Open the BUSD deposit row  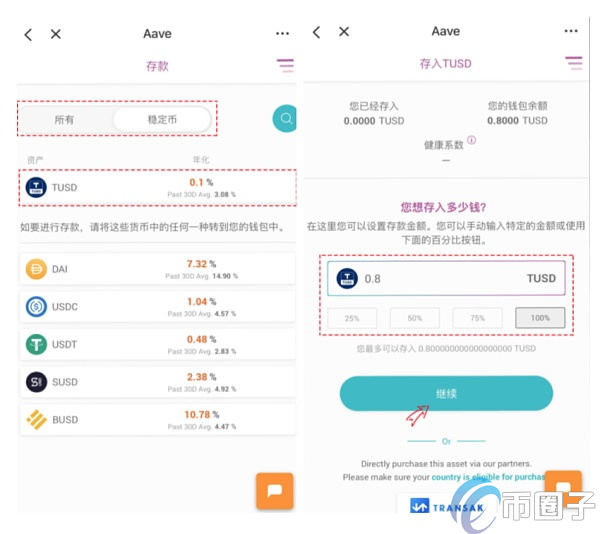(158, 420)
